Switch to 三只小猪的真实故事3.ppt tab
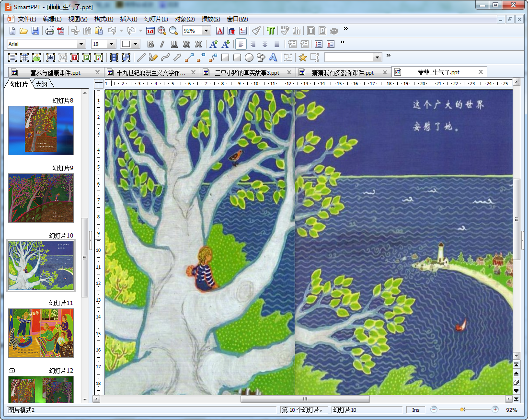528x420 pixels. click(247, 73)
